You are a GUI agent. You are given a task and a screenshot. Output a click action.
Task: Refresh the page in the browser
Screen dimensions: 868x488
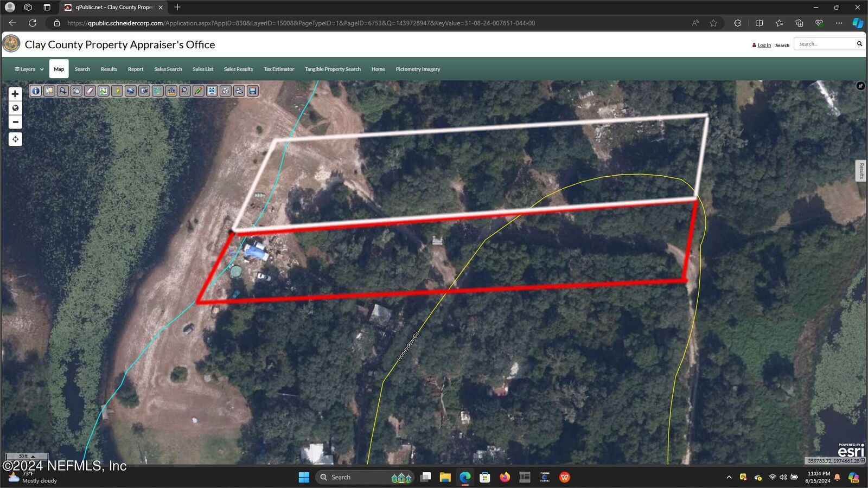click(33, 23)
